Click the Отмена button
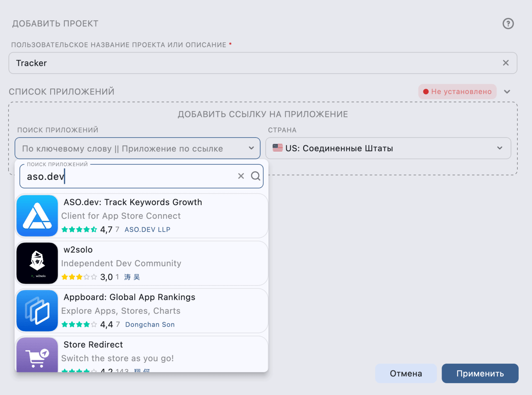 406,373
